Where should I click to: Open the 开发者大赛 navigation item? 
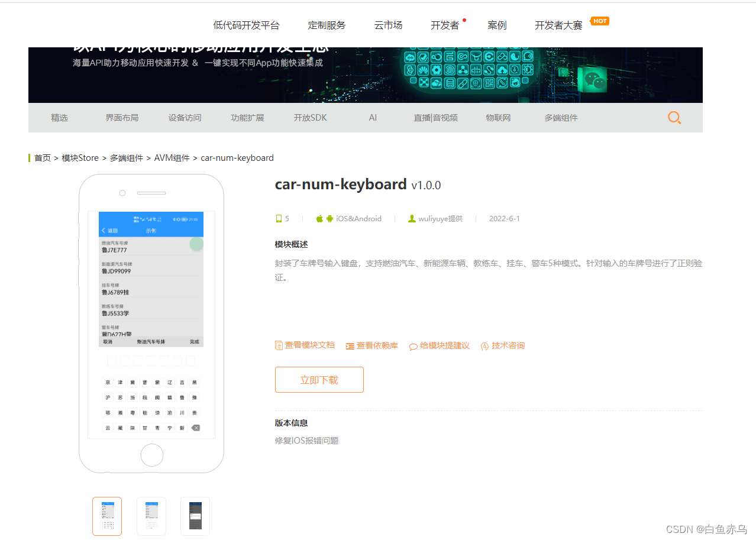tap(558, 25)
